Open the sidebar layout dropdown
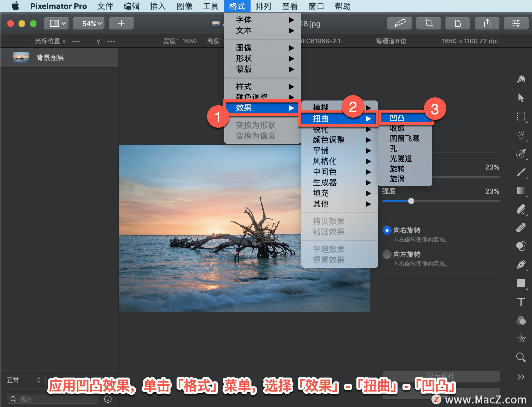Image resolution: width=532 pixels, height=407 pixels. click(56, 23)
